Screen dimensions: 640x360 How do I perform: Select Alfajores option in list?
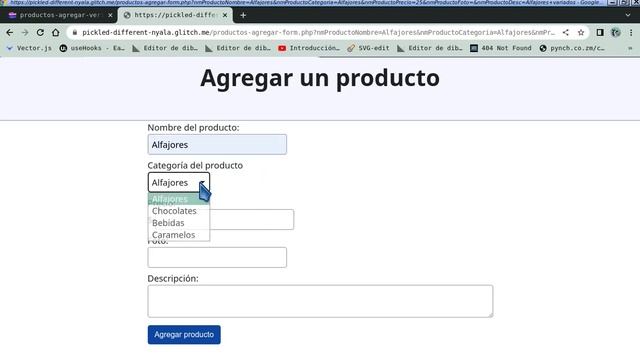click(x=179, y=199)
